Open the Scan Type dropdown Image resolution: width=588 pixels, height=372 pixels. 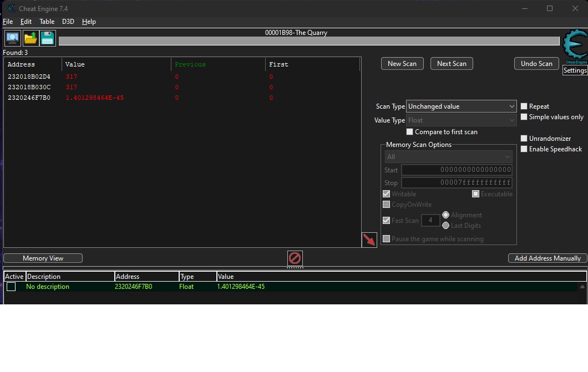pyautogui.click(x=462, y=106)
